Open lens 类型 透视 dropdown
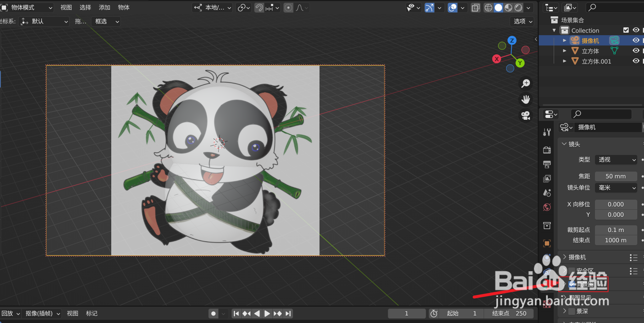This screenshot has height=323, width=644. click(616, 160)
